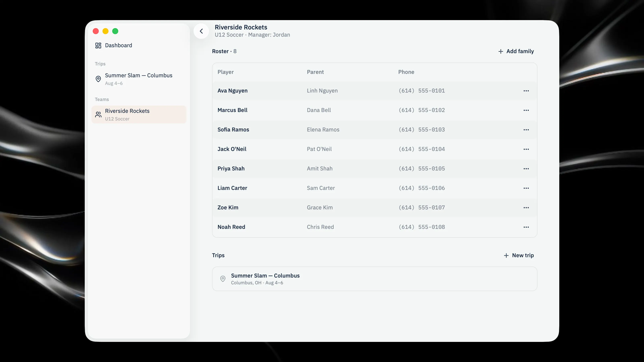
Task: Select player name Ava Nguyen
Action: point(232,91)
